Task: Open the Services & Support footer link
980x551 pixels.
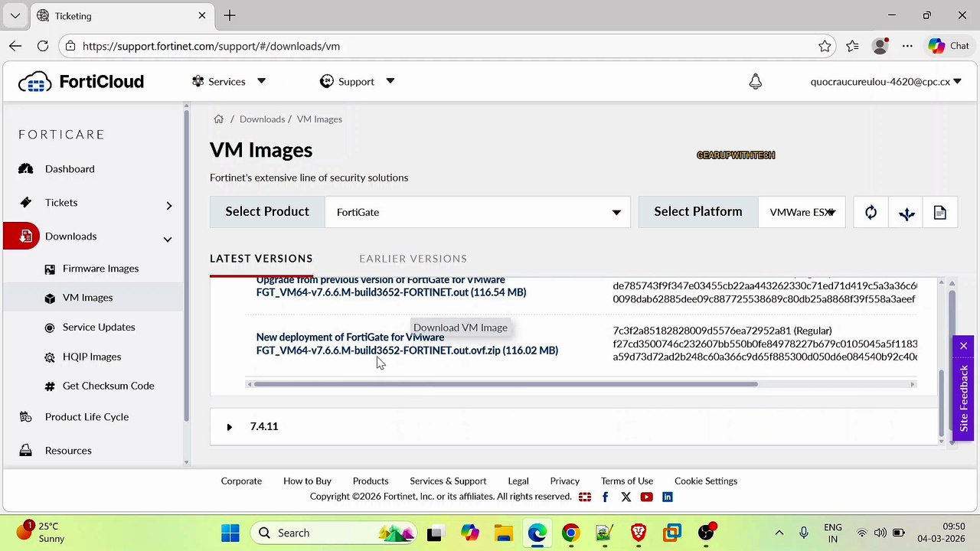Action: [448, 481]
